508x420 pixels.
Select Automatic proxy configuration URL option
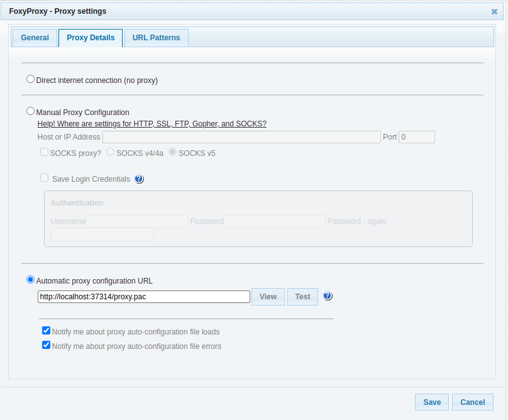click(30, 280)
